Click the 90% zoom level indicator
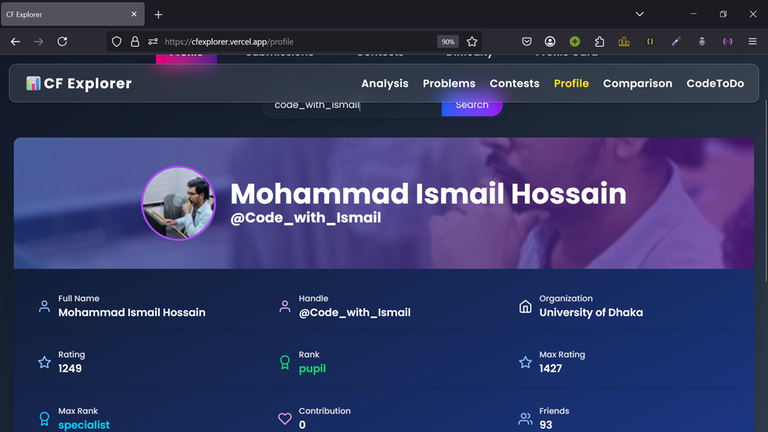 [x=448, y=42]
